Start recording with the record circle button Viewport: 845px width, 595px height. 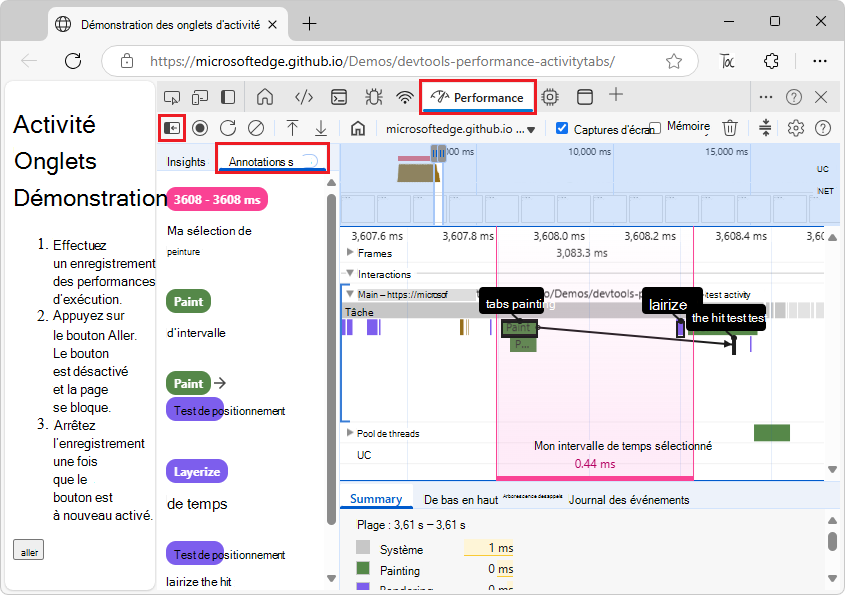(x=200, y=128)
